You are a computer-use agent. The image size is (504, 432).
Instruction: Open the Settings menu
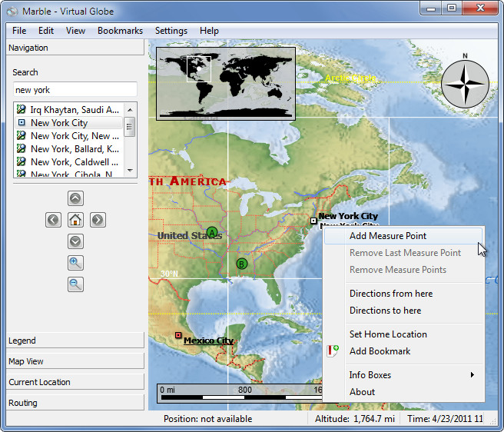click(171, 31)
